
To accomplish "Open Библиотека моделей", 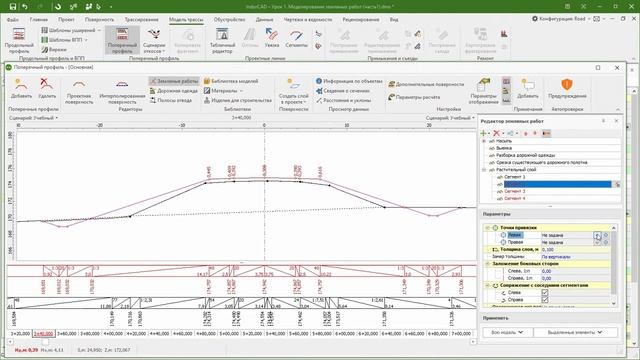I will click(231, 81).
